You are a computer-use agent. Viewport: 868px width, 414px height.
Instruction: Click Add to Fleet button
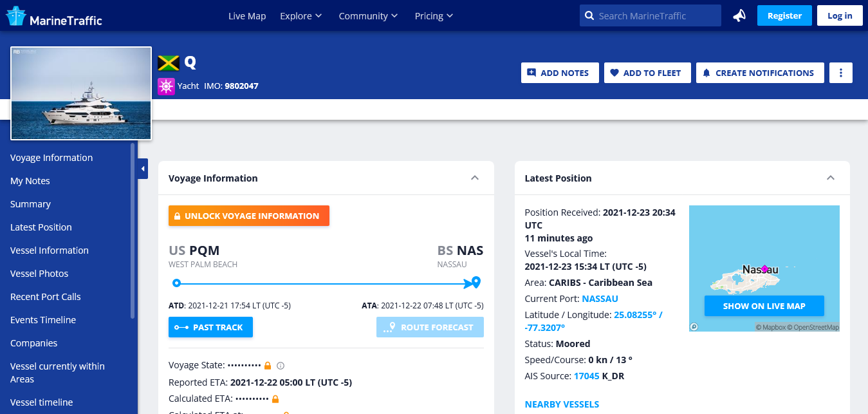pyautogui.click(x=647, y=73)
